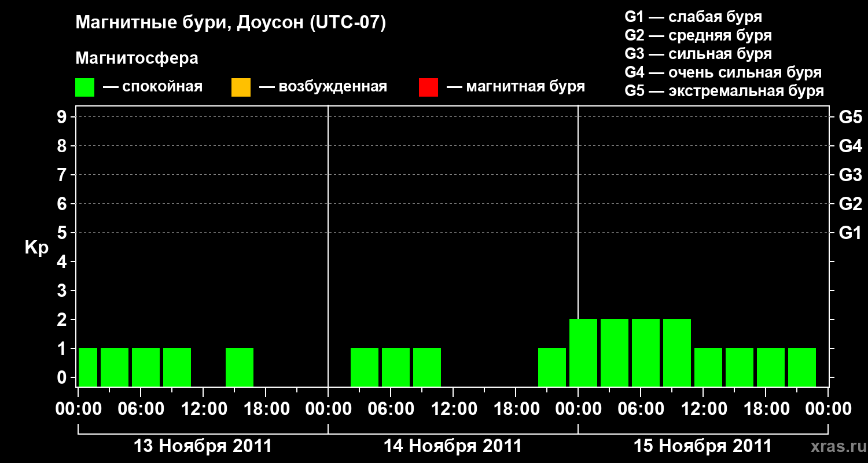Click the '00:00' label starting 13 Ноября
This screenshot has width=868, height=463.
click(78, 409)
